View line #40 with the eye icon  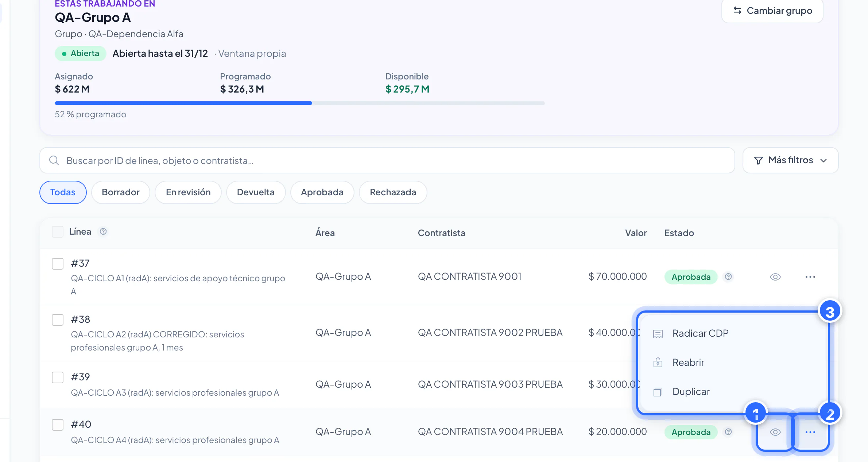tap(775, 432)
